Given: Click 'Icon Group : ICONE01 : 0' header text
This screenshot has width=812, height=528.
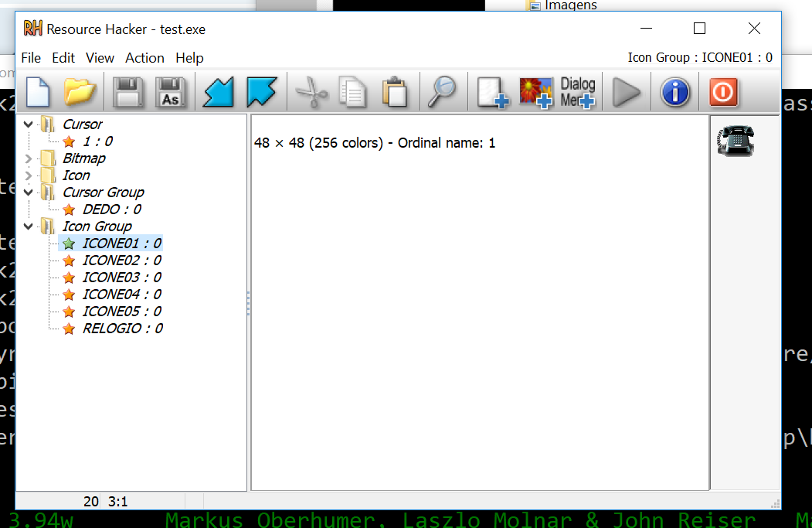Looking at the screenshot, I should (700, 57).
